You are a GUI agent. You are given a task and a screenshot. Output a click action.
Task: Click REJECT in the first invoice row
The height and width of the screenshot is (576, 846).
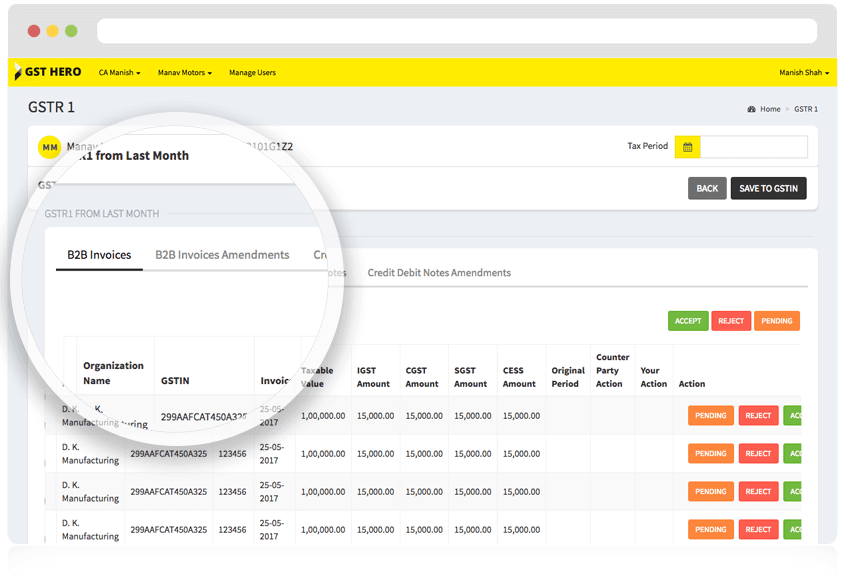coord(758,416)
